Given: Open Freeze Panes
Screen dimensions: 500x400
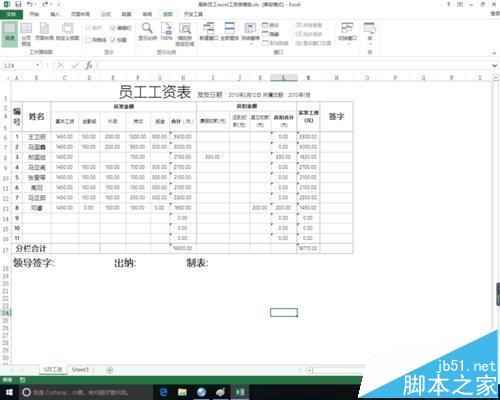Looking at the screenshot, I should click(250, 33).
